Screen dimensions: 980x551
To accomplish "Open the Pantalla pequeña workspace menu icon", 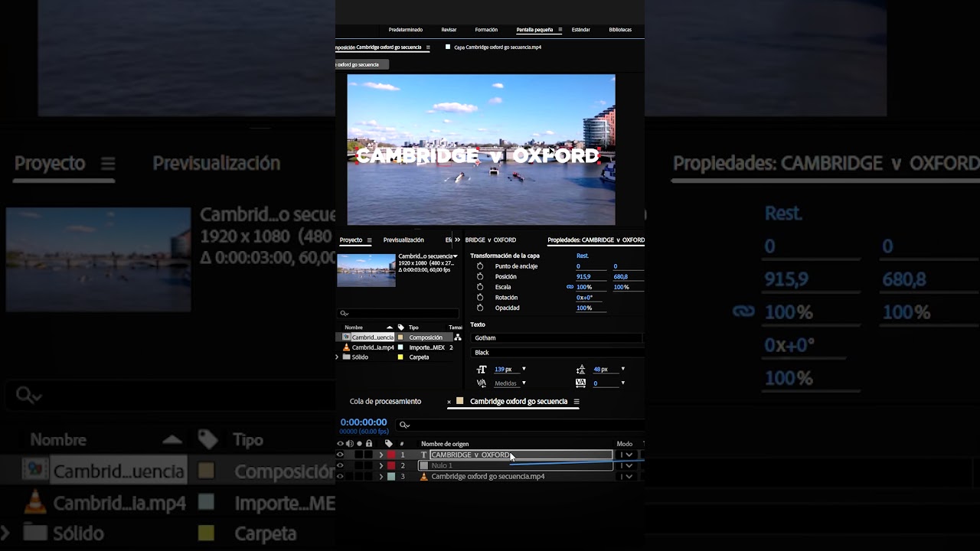I will [560, 30].
